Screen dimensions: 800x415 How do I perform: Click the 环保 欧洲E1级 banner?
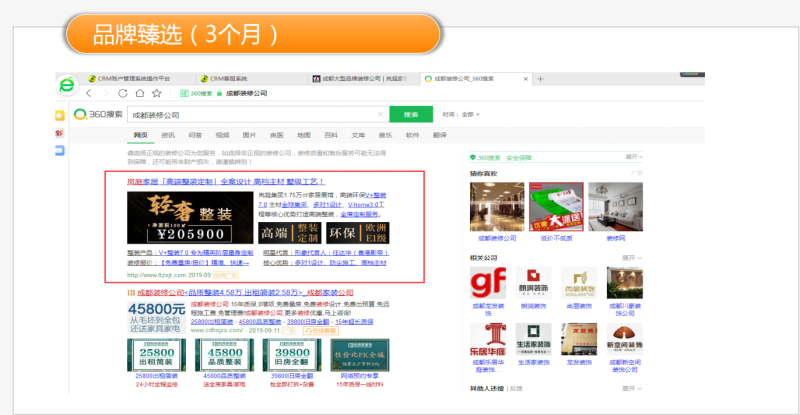[x=358, y=233]
